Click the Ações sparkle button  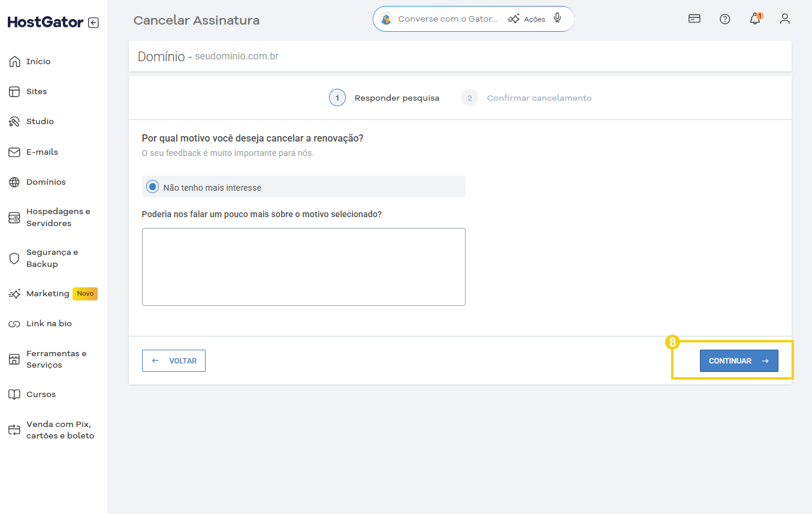point(527,19)
